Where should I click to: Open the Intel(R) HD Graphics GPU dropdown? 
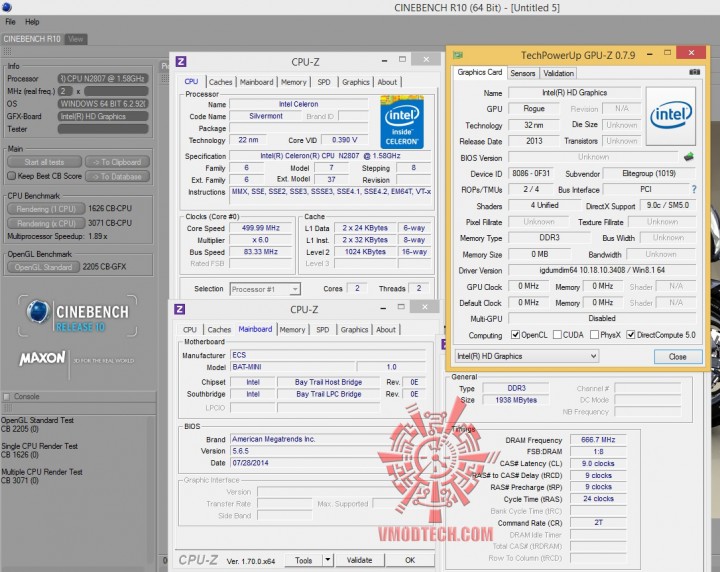click(x=527, y=356)
